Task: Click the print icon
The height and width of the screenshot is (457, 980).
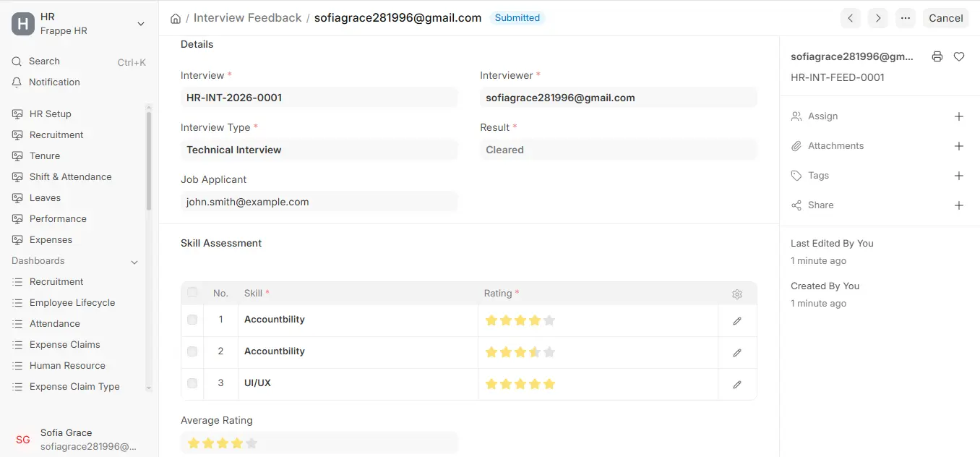Action: [x=937, y=56]
